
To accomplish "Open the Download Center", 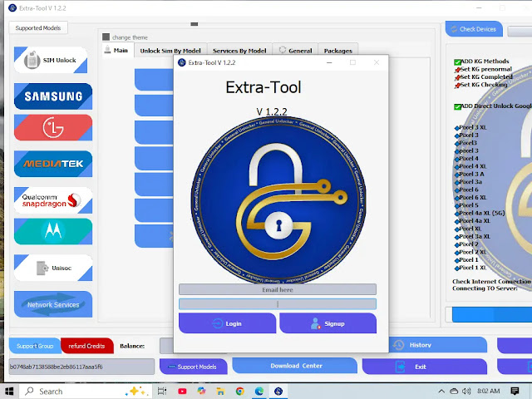I will tap(294, 366).
